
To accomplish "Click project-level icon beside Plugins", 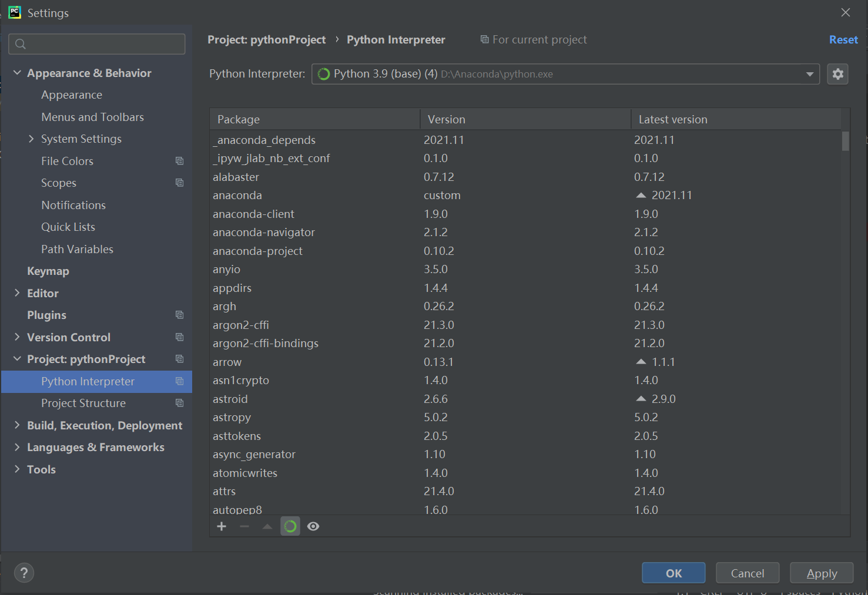I will [180, 315].
